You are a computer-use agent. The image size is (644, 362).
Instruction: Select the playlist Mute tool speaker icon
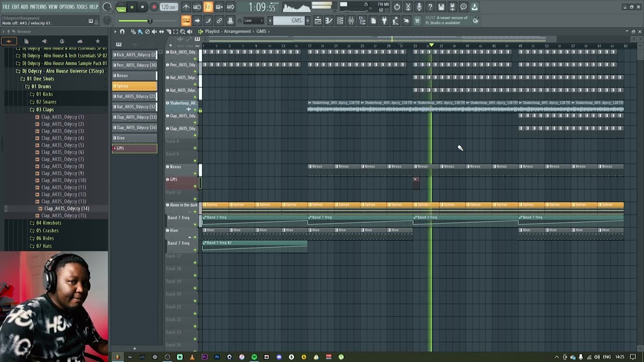(154, 32)
